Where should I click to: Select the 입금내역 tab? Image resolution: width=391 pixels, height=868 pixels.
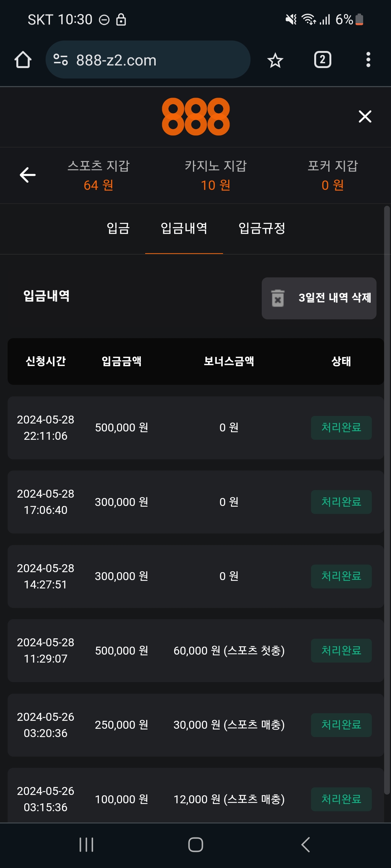point(184,228)
